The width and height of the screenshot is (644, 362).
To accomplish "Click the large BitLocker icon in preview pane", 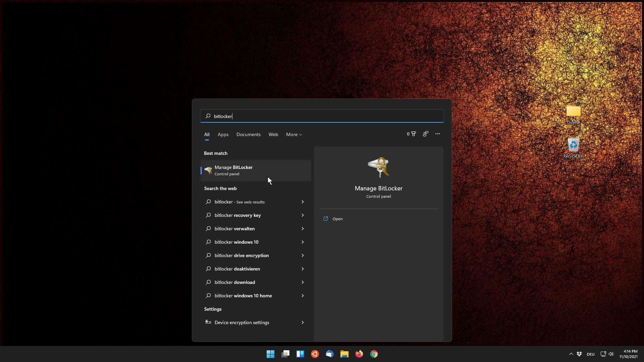I will click(378, 167).
